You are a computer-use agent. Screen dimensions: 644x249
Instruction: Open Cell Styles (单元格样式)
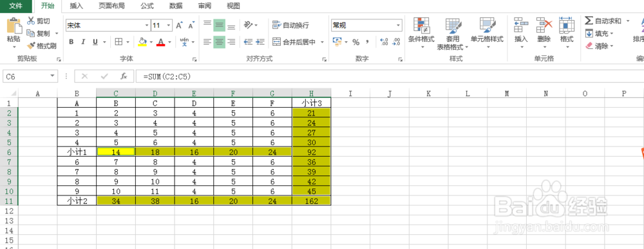point(487,33)
